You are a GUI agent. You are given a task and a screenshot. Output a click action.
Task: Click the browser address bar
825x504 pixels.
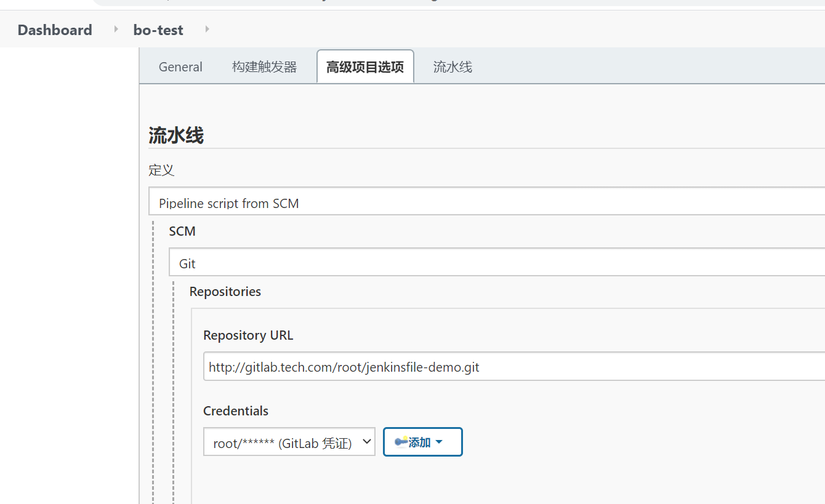[431, 2]
